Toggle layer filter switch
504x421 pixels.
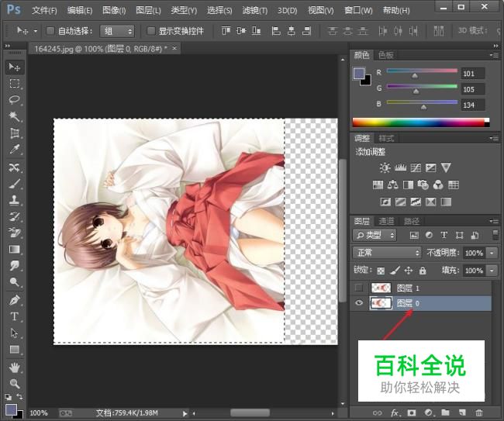coord(495,235)
